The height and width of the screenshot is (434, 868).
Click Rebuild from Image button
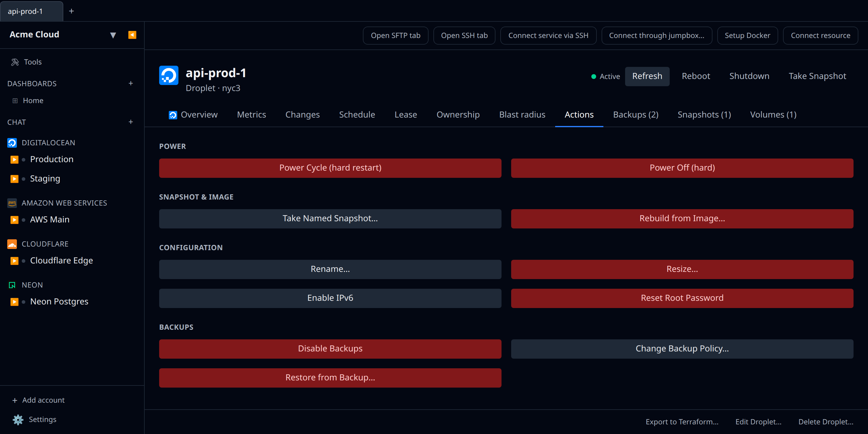coord(682,219)
